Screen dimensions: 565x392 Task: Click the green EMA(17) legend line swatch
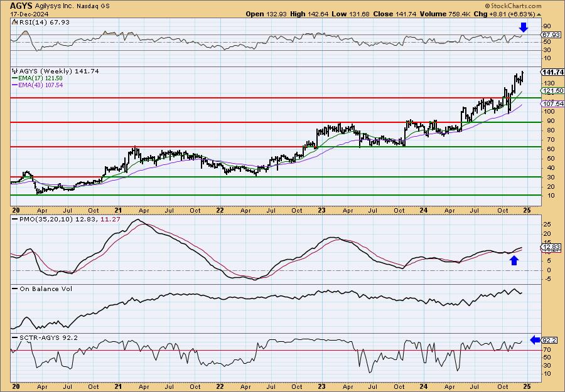[x=14, y=78]
